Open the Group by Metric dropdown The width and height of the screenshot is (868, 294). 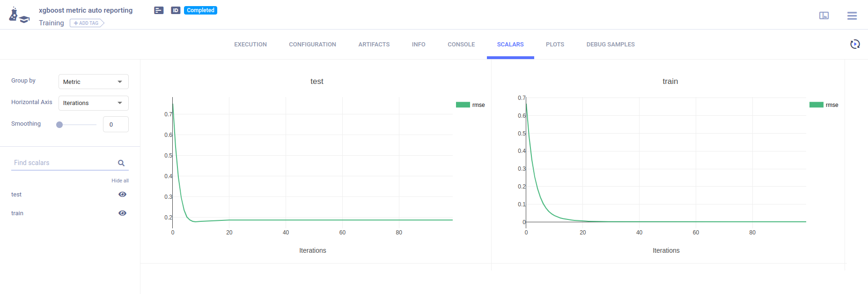pos(93,82)
